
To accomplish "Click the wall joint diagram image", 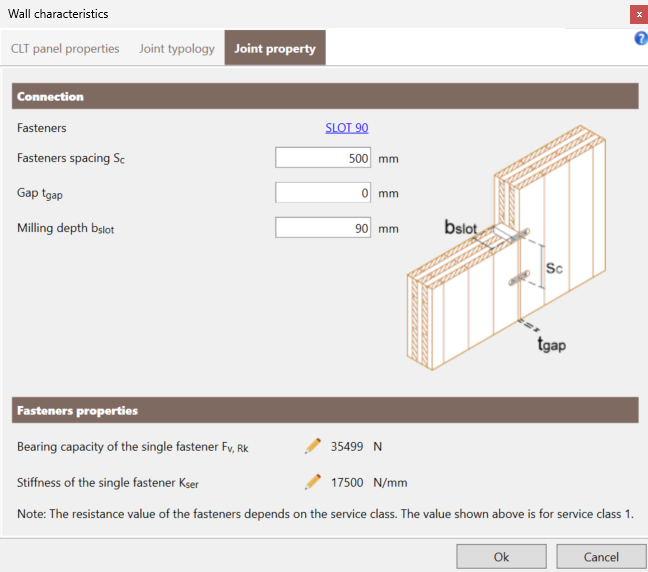I will click(506, 247).
